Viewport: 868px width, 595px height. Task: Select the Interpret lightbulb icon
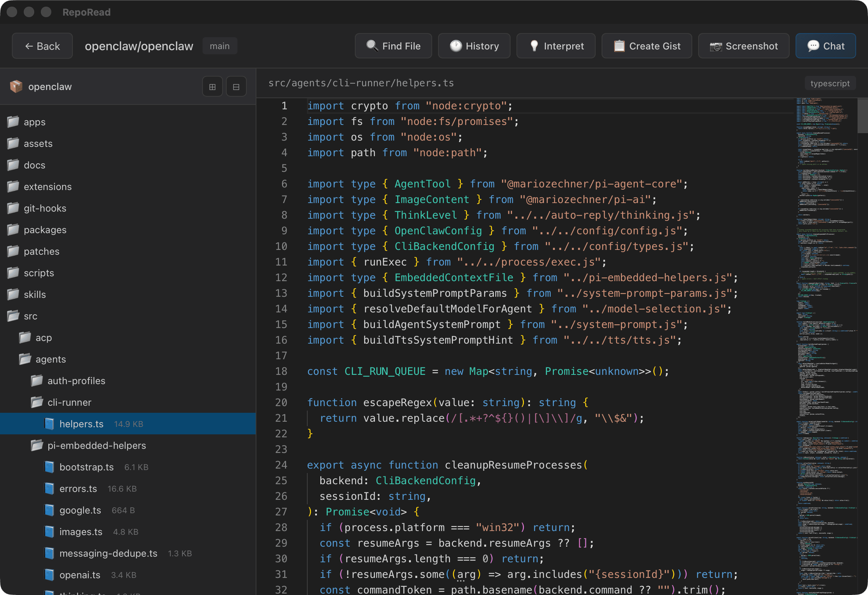coord(535,46)
